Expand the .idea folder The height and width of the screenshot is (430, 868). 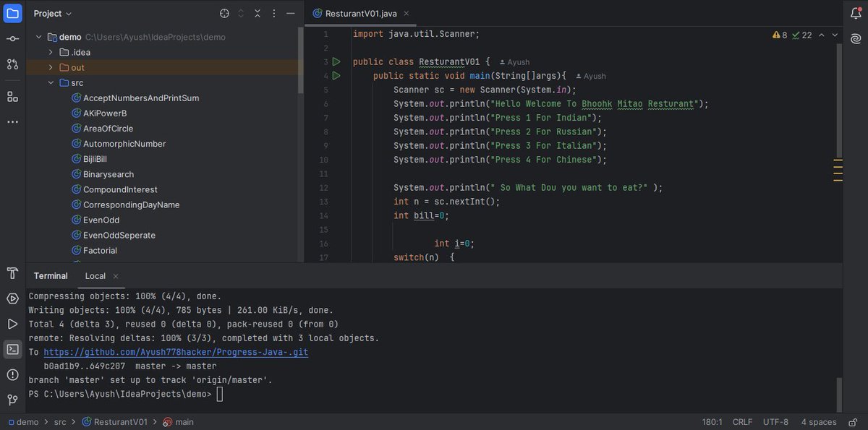pos(51,52)
